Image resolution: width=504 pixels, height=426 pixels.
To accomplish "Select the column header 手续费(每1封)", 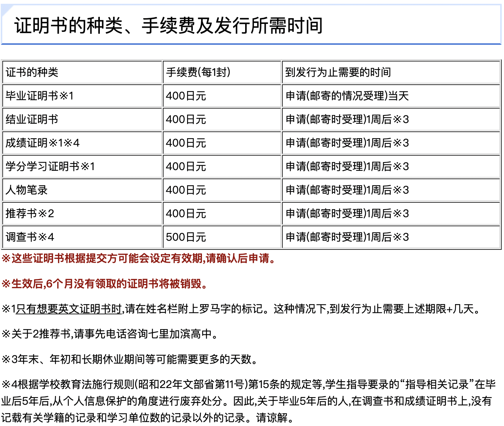I will tap(222, 72).
